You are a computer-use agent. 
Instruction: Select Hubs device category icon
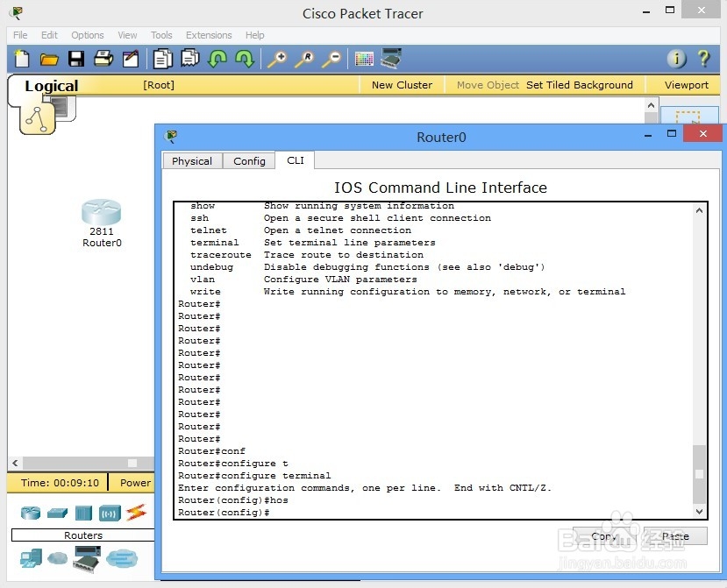tap(83, 513)
